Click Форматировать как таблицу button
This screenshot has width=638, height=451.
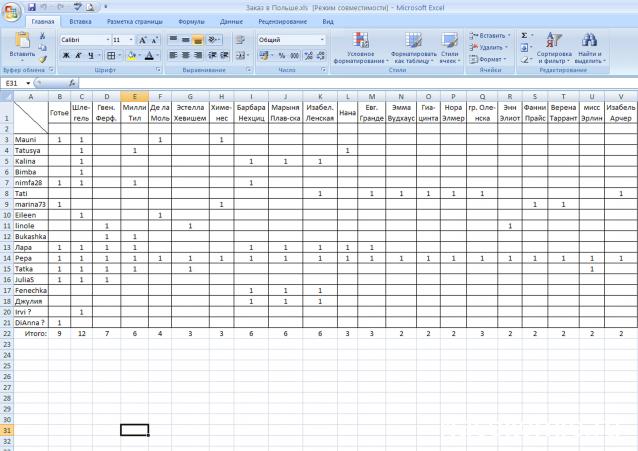click(x=413, y=48)
